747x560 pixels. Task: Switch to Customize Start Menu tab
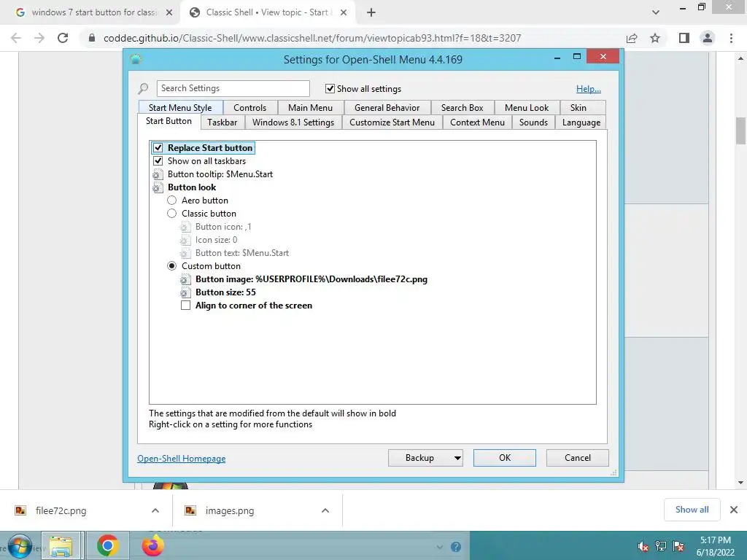point(392,122)
